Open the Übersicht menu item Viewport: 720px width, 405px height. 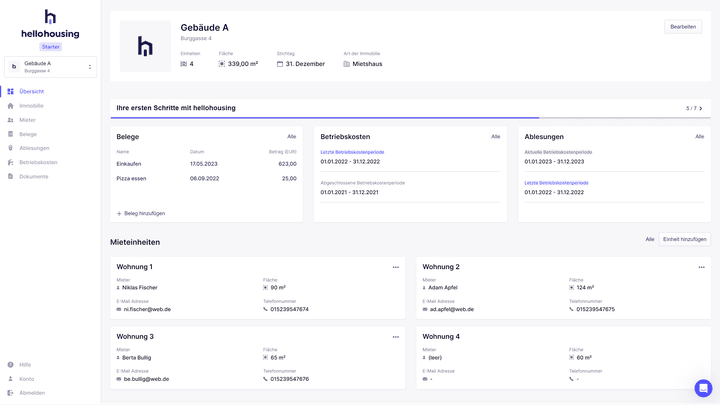coord(32,91)
